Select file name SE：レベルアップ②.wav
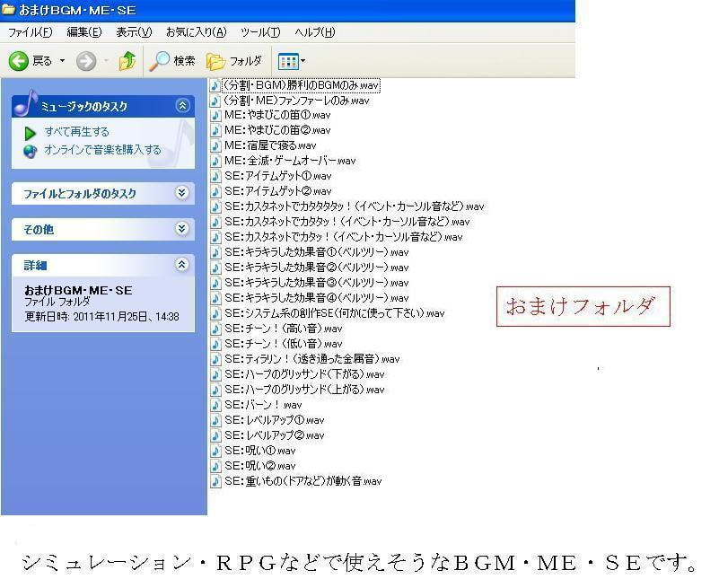This screenshot has height=588, width=719. (274, 435)
